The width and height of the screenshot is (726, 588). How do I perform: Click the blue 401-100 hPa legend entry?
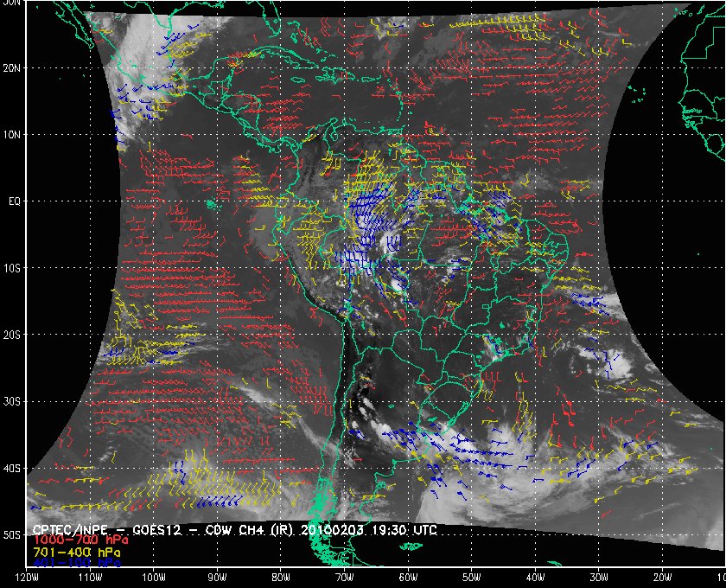click(76, 563)
